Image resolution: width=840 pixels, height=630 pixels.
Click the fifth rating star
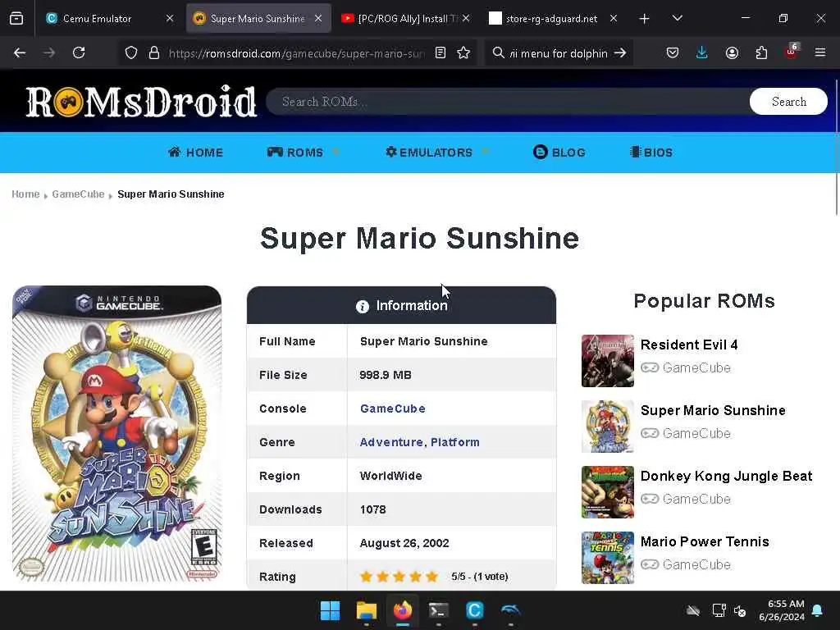431,577
